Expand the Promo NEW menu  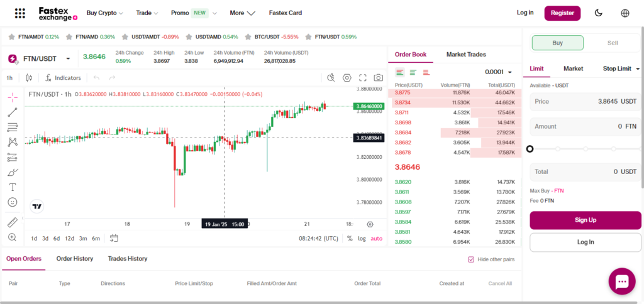194,13
